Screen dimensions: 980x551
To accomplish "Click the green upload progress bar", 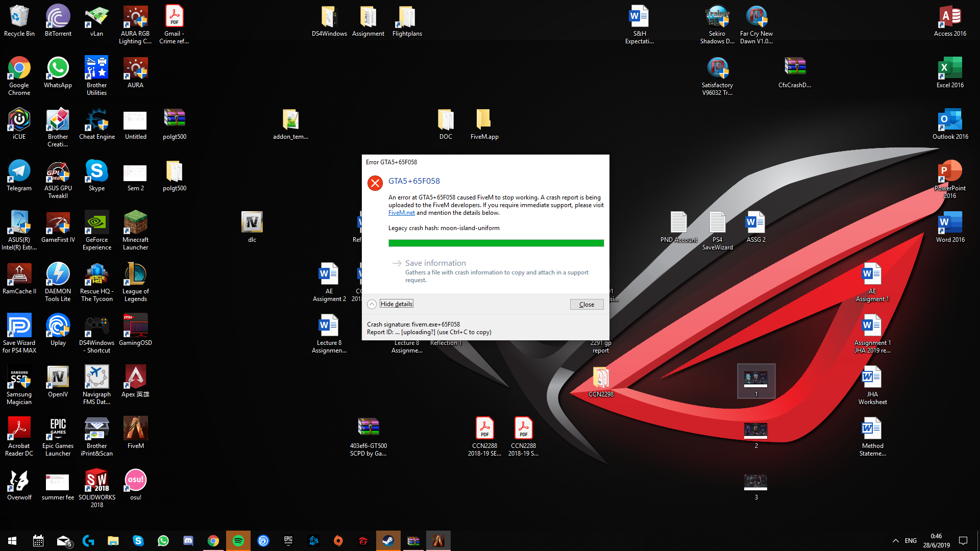I will [x=496, y=243].
